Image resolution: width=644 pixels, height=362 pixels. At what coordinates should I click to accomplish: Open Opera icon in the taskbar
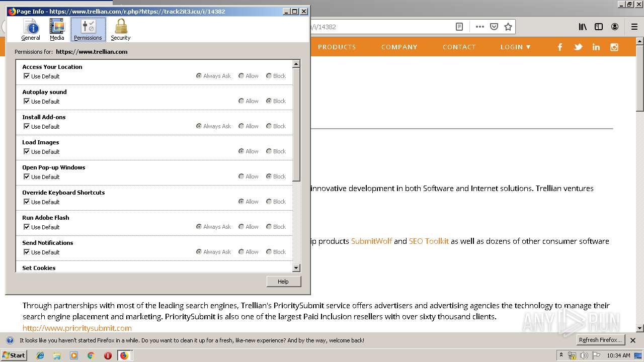point(108,355)
